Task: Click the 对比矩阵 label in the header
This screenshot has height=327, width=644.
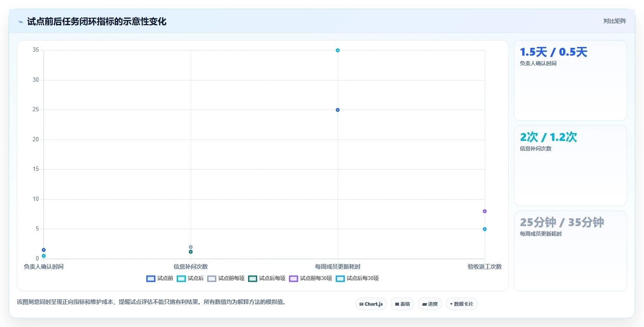Action: tap(614, 21)
